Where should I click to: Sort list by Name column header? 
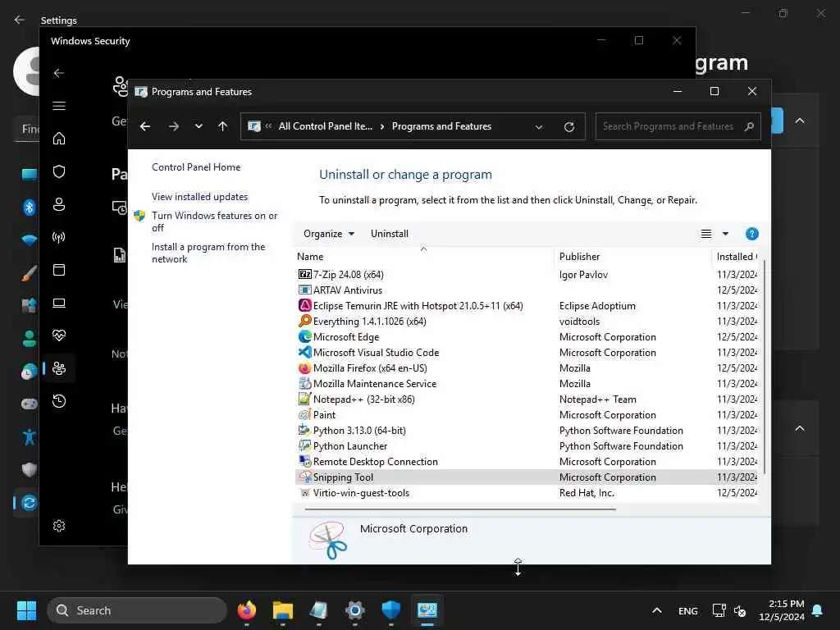pyautogui.click(x=423, y=257)
